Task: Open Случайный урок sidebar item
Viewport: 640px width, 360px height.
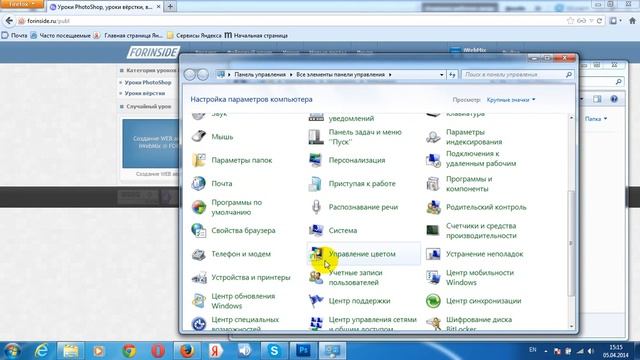Action: (149, 107)
